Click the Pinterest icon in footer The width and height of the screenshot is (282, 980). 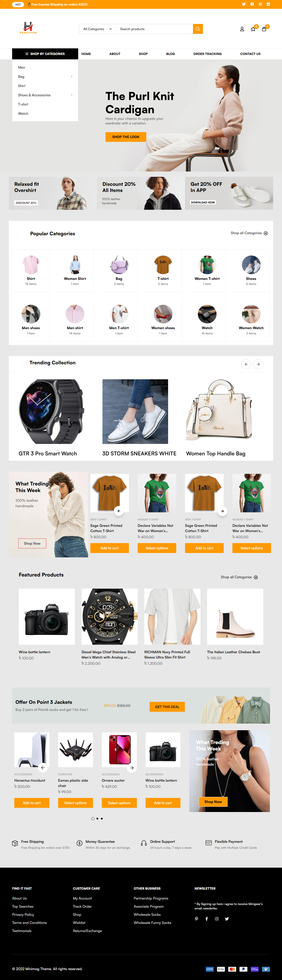pos(197,919)
